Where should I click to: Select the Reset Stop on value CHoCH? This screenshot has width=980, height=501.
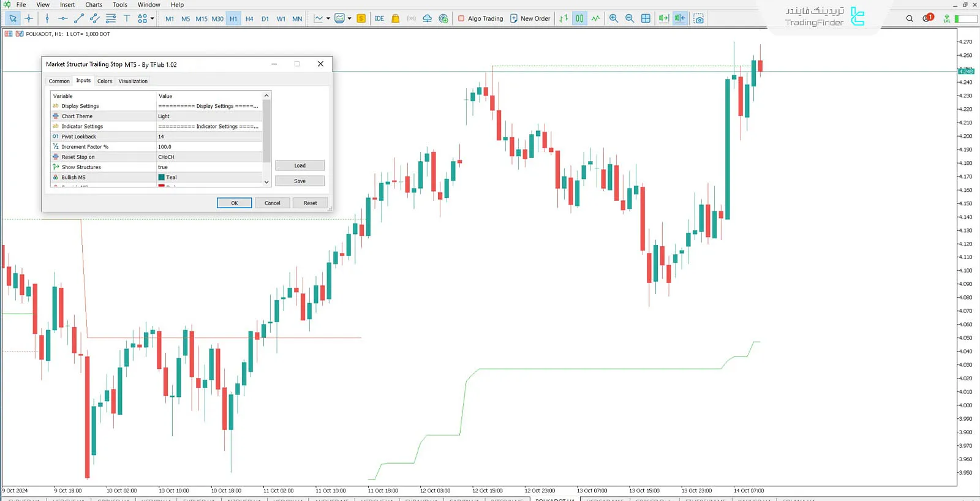coord(209,157)
